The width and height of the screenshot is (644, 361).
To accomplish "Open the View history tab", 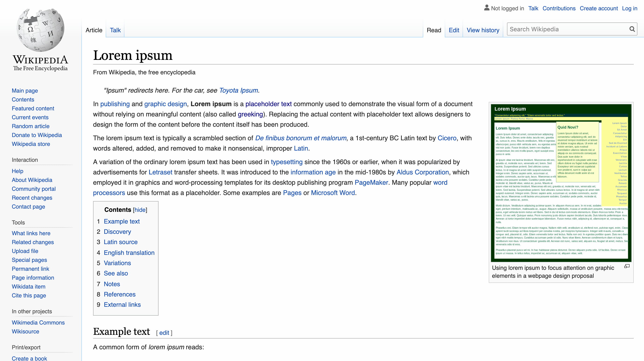I will pyautogui.click(x=483, y=30).
